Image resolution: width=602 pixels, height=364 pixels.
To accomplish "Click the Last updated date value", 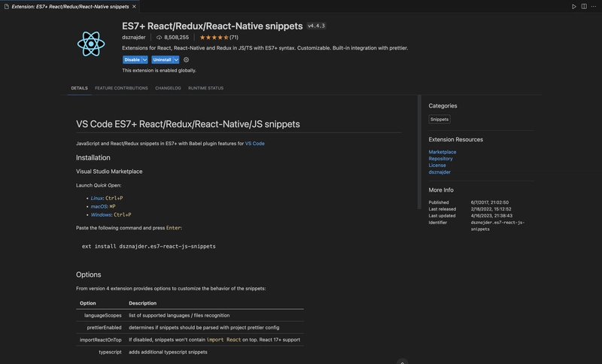I will (x=491, y=216).
